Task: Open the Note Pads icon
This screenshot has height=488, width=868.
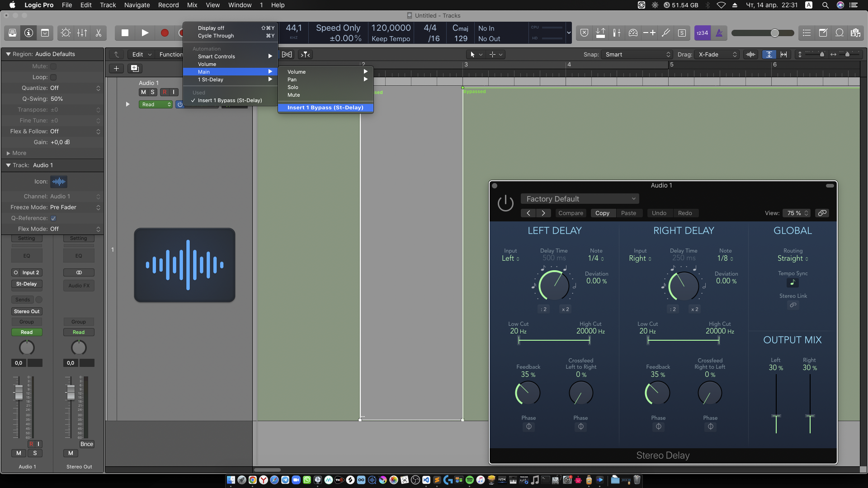Action: 823,33
